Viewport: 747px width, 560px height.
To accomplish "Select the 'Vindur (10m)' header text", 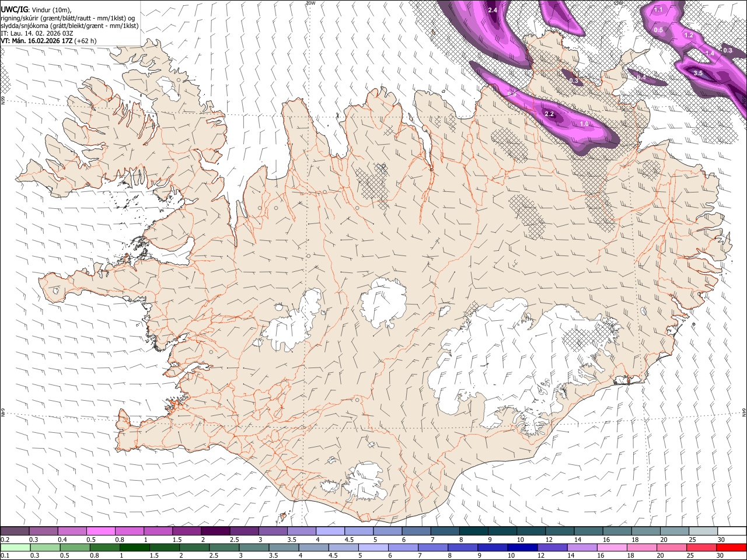I will [x=51, y=10].
